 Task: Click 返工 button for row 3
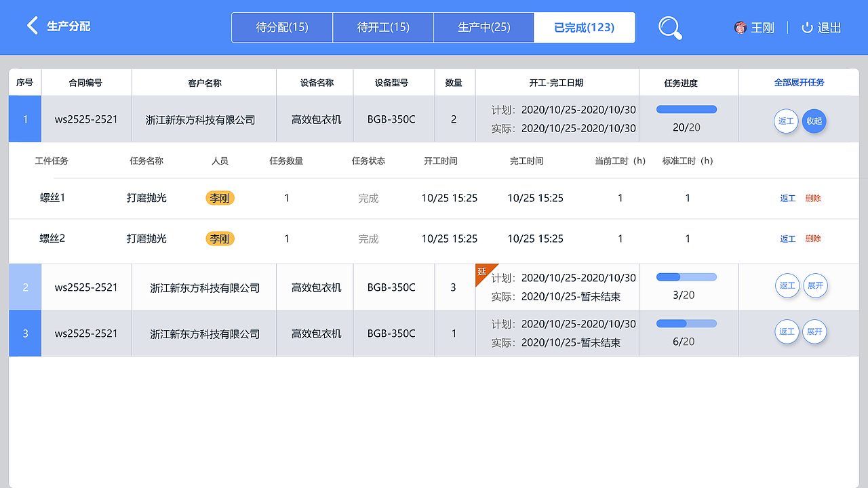(787, 332)
